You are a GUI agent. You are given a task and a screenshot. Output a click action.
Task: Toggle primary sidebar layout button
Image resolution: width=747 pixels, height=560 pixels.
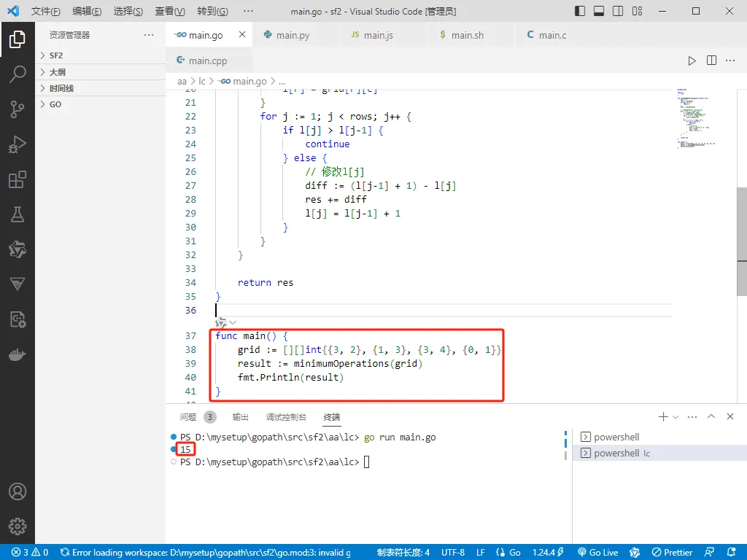[580, 11]
